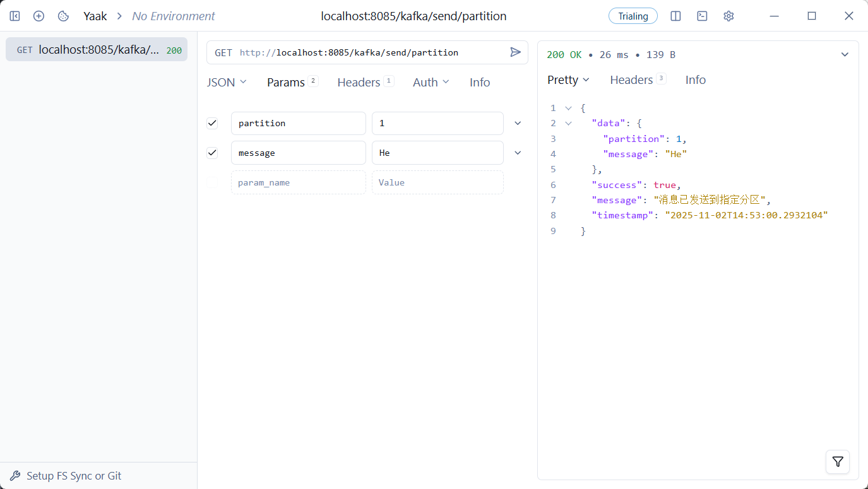Click the Trialing license button
Screen dimensions: 868x489
coord(633,16)
